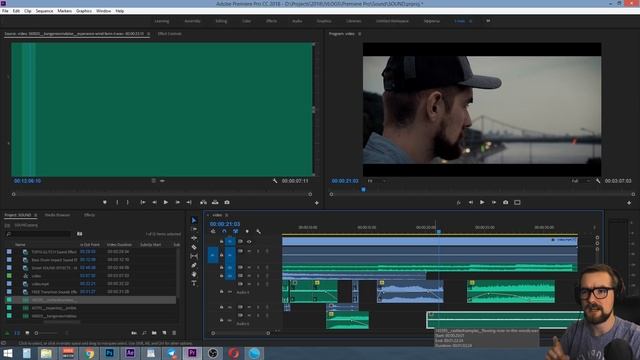Screen dimensions: 640x360
Task: Click New Item icon in Project panel
Action: pos(164,333)
